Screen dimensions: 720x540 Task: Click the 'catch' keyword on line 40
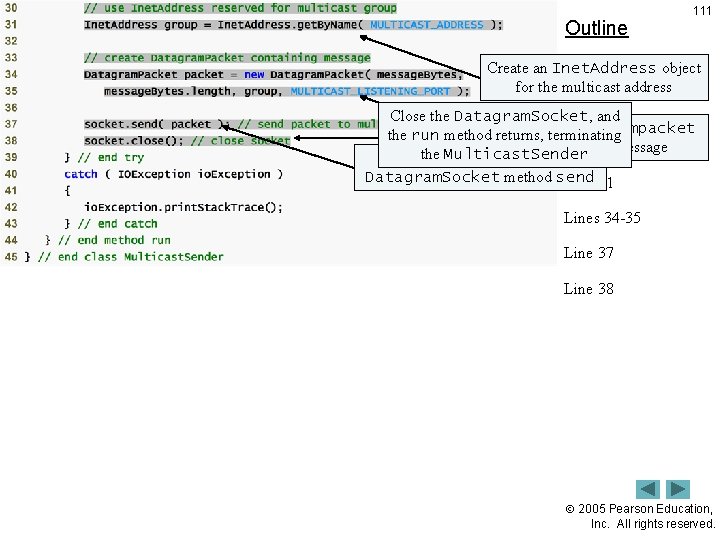click(x=81, y=174)
